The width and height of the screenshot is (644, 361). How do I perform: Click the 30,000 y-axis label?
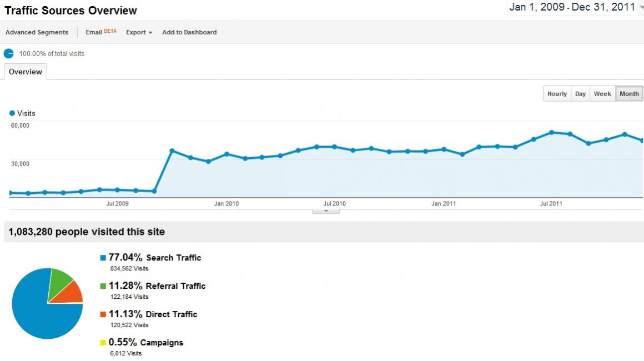[20, 163]
